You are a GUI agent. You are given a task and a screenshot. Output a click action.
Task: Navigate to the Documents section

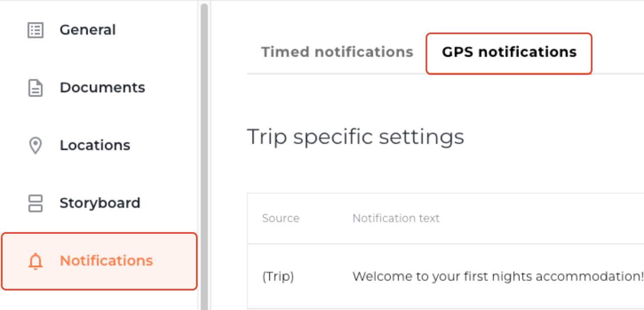103,87
